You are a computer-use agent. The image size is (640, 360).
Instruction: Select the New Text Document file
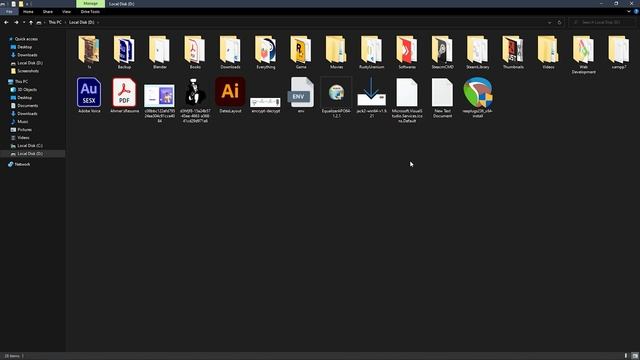pos(442,97)
